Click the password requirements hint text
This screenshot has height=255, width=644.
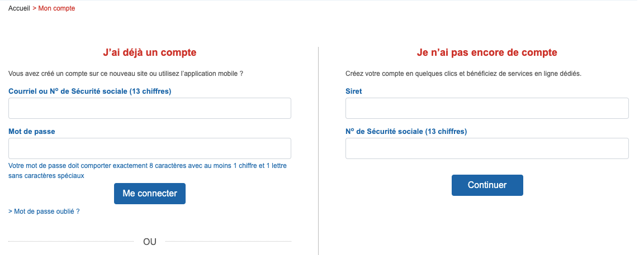(x=148, y=171)
